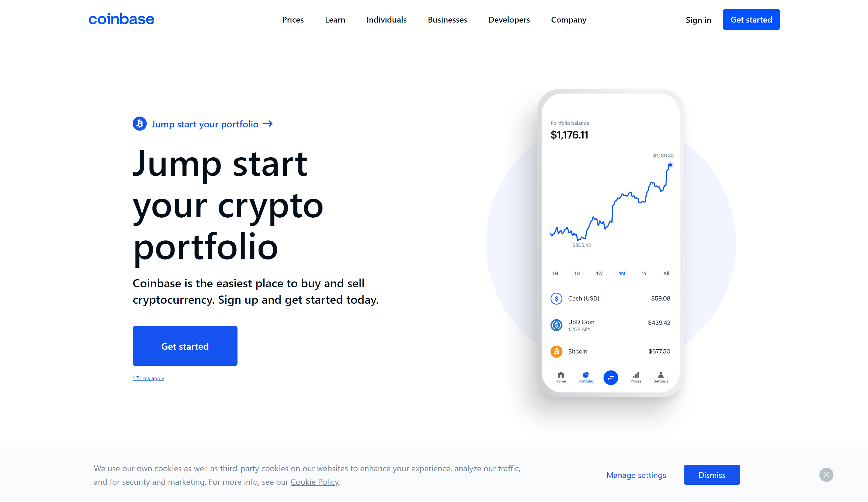The width and height of the screenshot is (868, 502).
Task: Select the Company navigation menu item
Action: [569, 19]
